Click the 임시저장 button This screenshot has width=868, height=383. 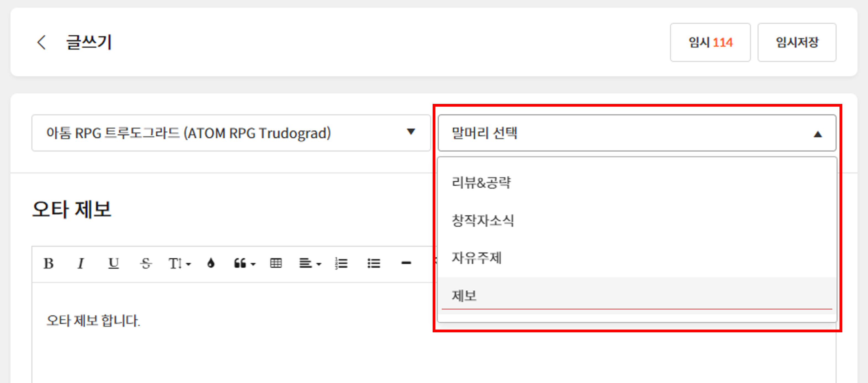coord(797,42)
